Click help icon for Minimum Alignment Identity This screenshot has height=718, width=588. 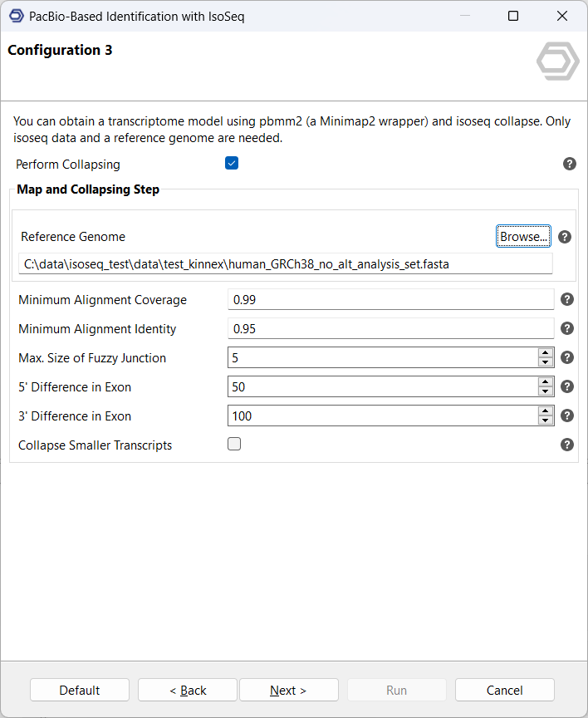click(567, 328)
